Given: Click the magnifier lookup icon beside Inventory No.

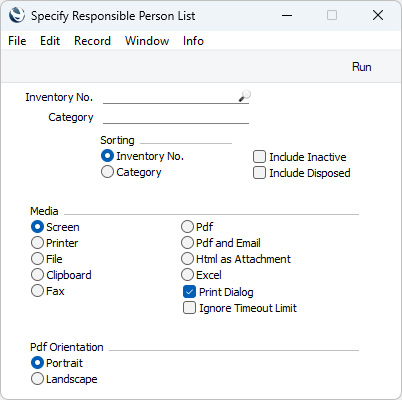Looking at the screenshot, I should [x=244, y=96].
